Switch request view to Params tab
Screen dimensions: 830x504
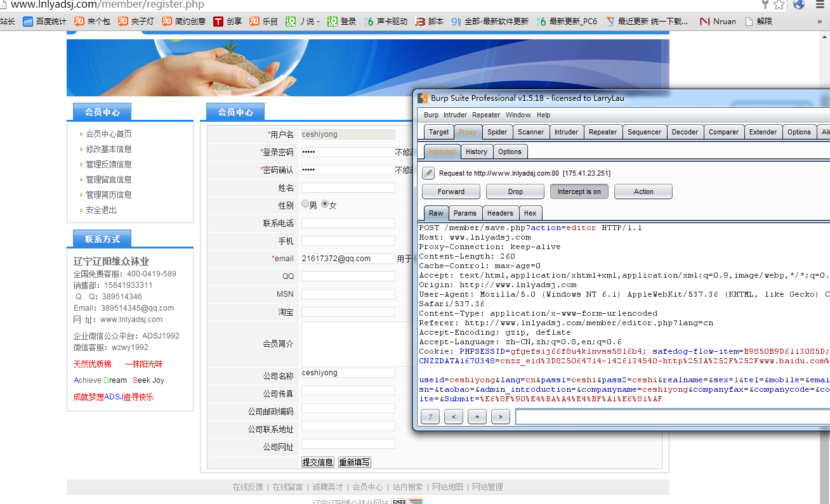pos(465,213)
